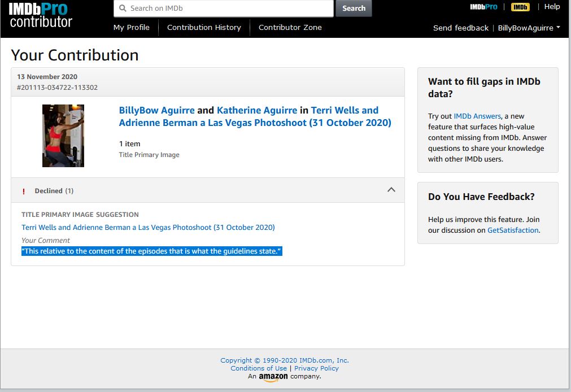This screenshot has height=392, width=571.
Task: Click the magnifying glass search icon
Action: click(122, 8)
